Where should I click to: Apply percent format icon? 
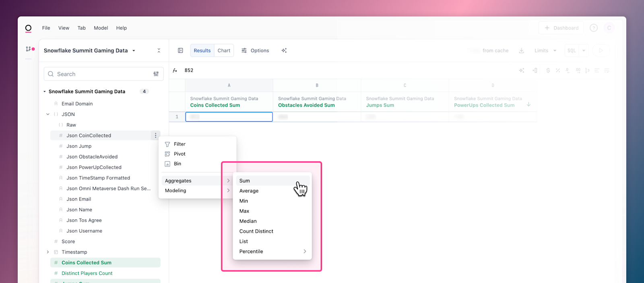558,71
